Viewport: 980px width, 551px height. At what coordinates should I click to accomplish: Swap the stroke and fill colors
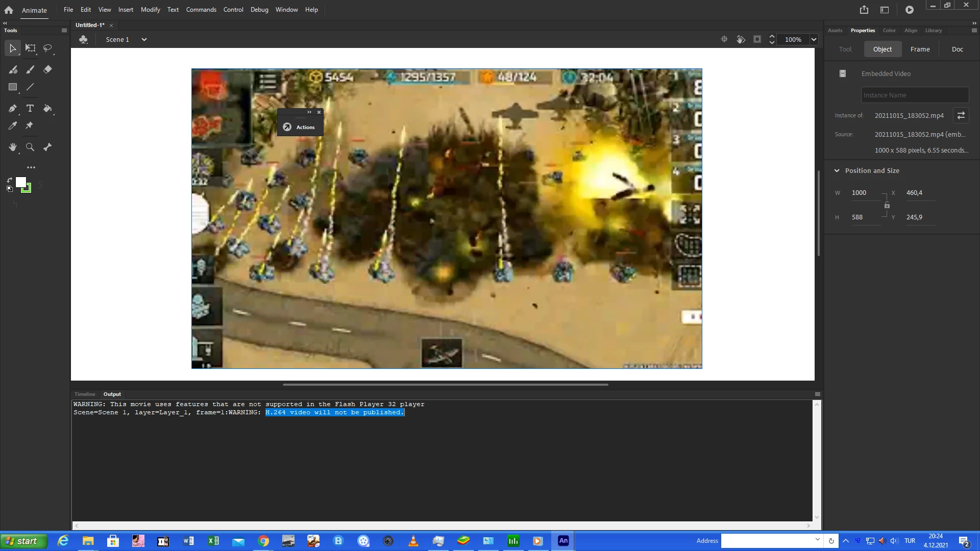(10, 180)
